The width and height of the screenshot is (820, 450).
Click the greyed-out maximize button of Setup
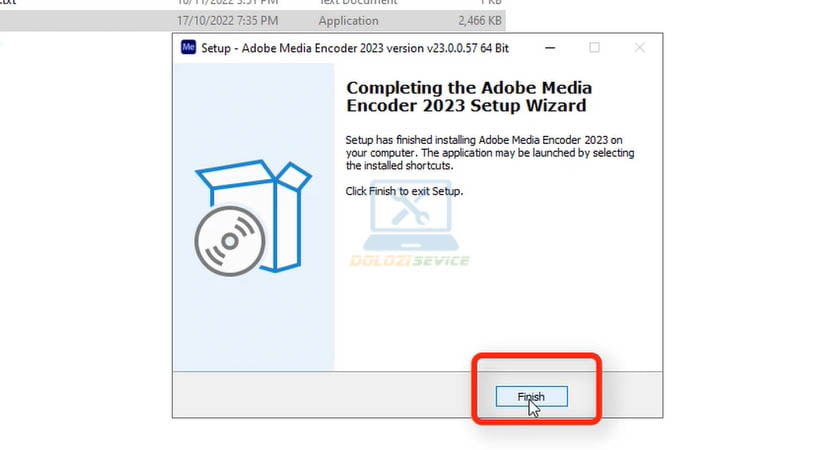pyautogui.click(x=594, y=47)
